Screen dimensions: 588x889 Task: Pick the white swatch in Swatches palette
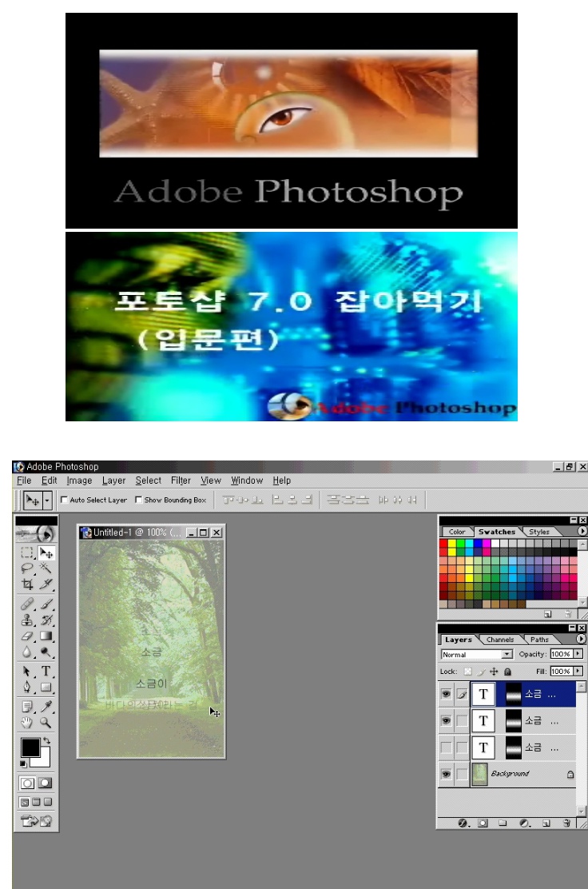pos(495,543)
